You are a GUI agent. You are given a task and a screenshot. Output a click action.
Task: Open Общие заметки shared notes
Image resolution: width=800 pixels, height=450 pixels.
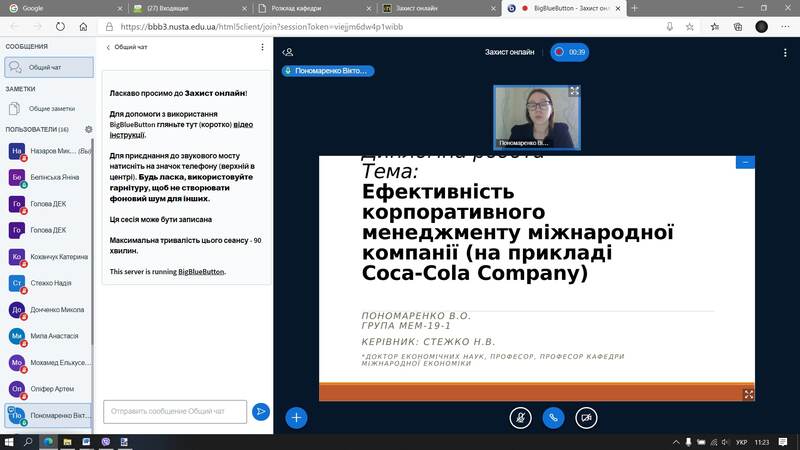[49, 109]
